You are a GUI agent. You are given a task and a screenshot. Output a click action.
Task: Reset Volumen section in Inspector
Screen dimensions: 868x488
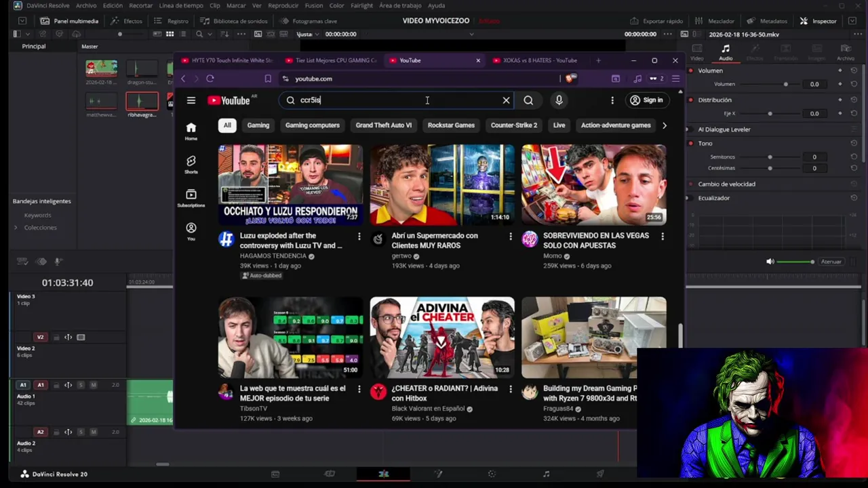pos(854,70)
